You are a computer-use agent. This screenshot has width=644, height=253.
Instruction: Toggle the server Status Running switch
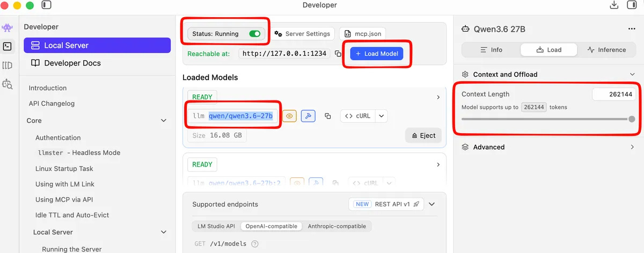coord(255,34)
